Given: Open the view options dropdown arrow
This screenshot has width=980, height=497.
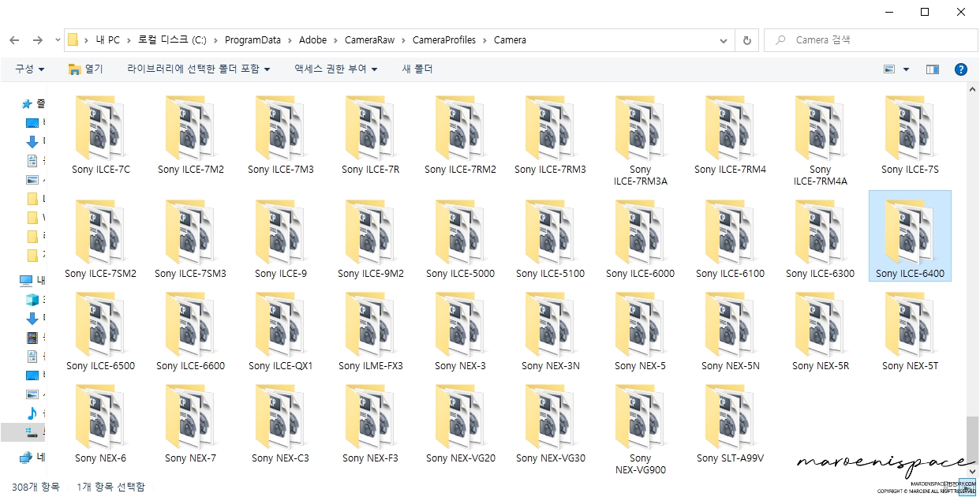Looking at the screenshot, I should point(906,69).
